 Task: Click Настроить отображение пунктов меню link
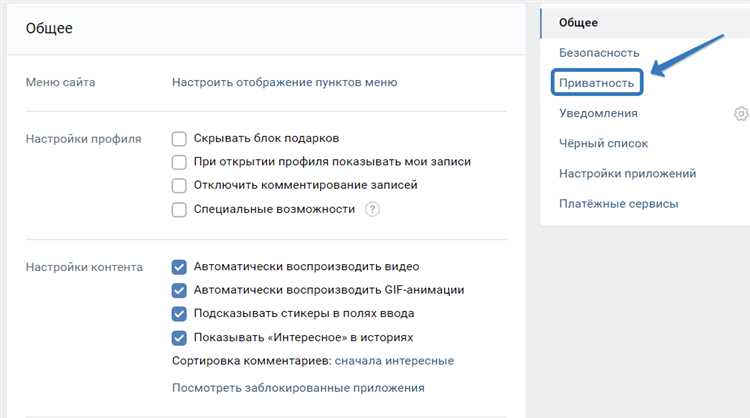tap(285, 82)
